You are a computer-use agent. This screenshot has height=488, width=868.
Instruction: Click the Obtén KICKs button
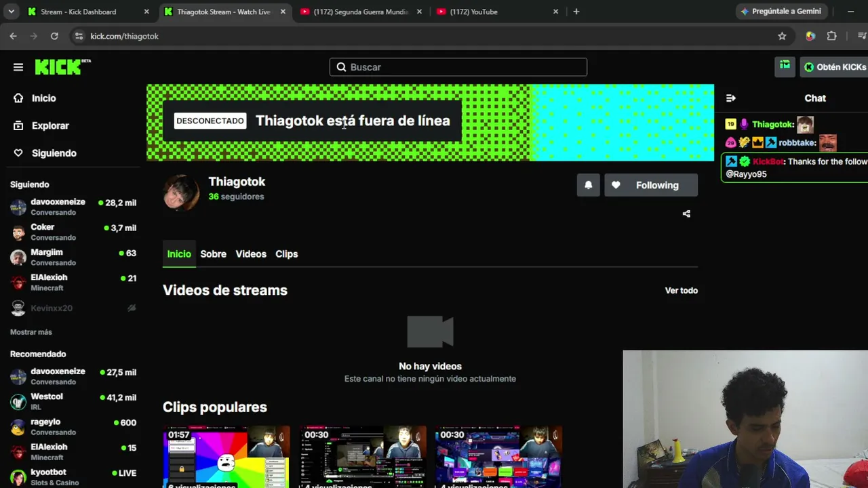pyautogui.click(x=835, y=67)
